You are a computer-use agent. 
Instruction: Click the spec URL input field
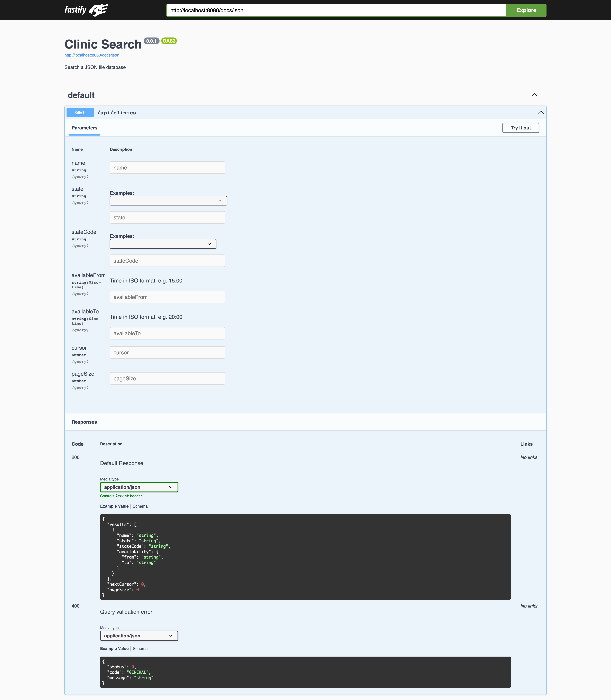tap(336, 10)
